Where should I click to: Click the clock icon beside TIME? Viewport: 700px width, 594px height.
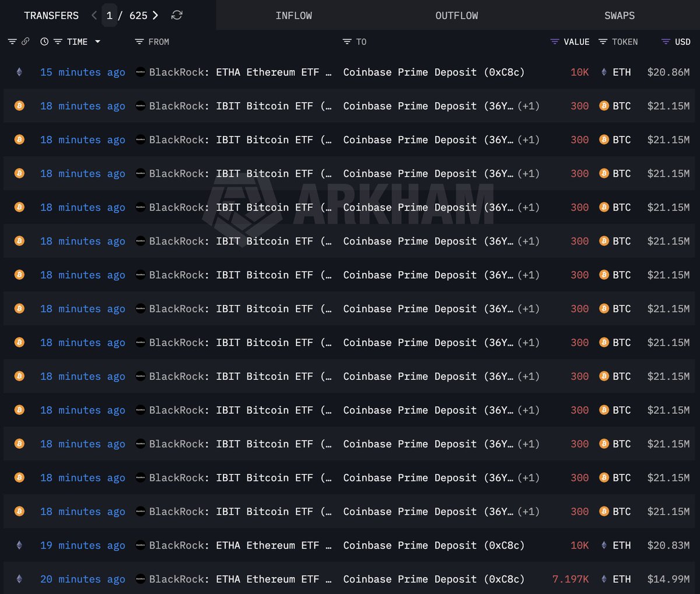coord(44,41)
